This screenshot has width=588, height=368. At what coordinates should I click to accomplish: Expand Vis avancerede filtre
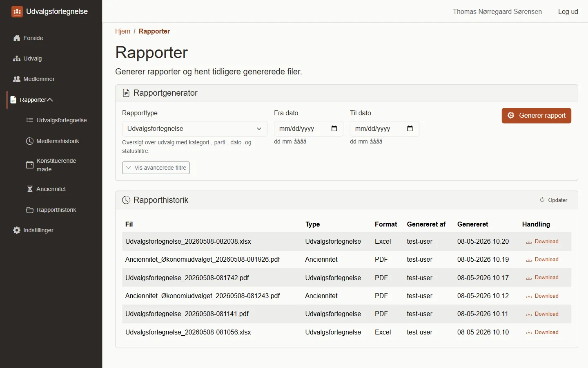click(156, 168)
